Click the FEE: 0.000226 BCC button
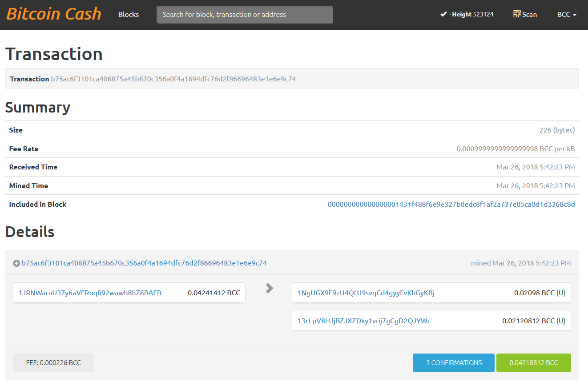 [53, 363]
